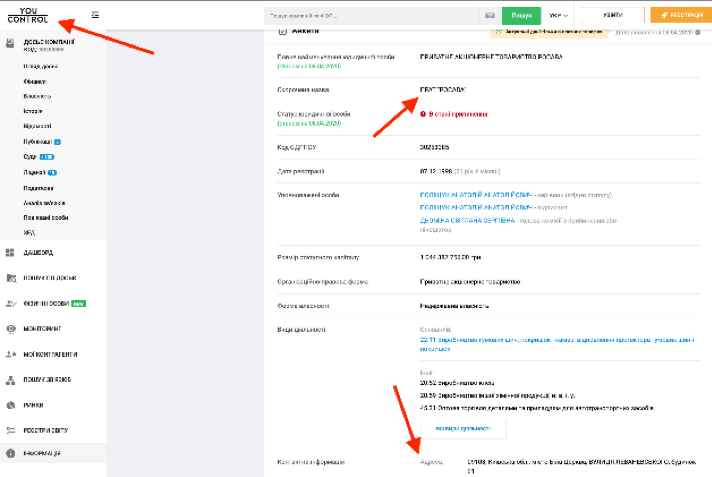Click the Моніторинг eye icon

[10, 328]
